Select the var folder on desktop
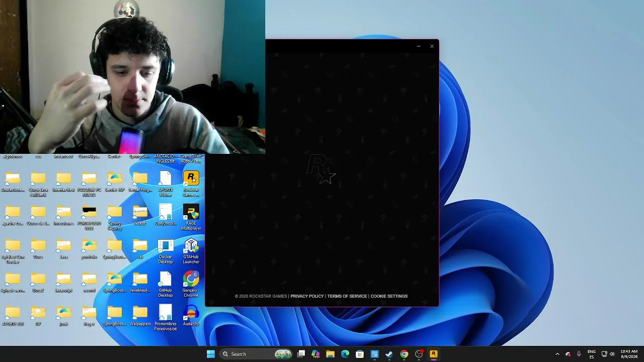Viewport: 644px width, 362px height. [x=140, y=249]
